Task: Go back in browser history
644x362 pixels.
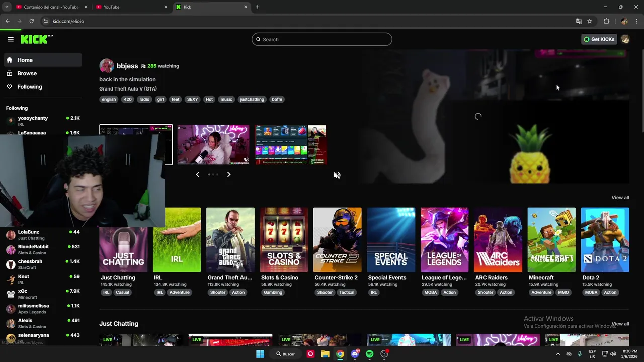Action: tap(7, 21)
